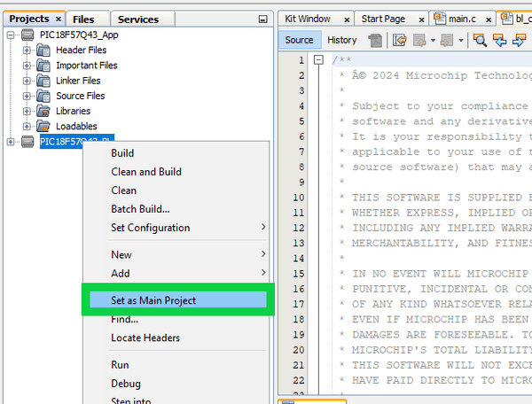Open the Services tab

coord(137,19)
